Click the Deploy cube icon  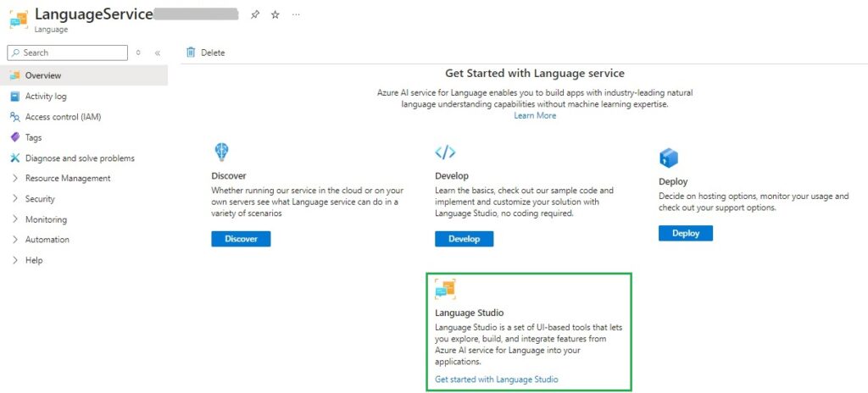pos(669,158)
